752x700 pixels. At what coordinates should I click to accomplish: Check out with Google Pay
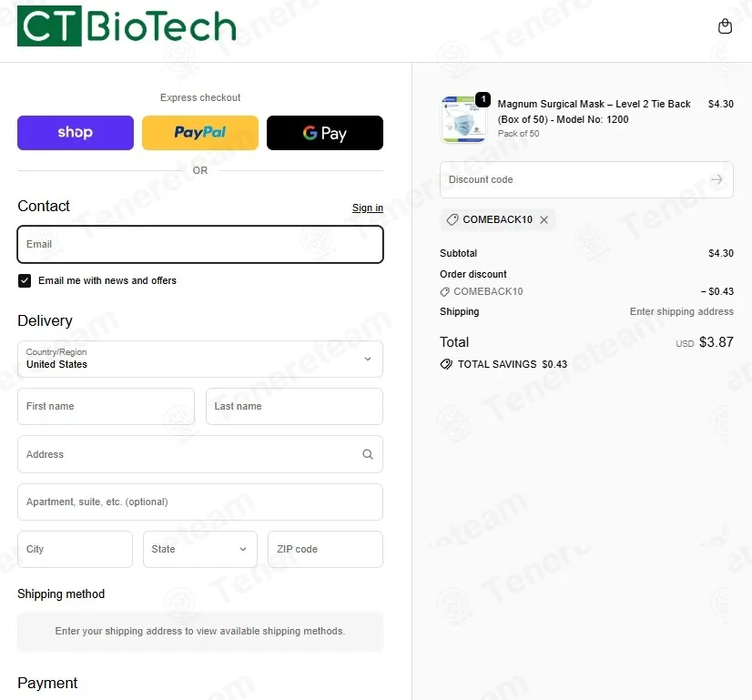tap(325, 133)
